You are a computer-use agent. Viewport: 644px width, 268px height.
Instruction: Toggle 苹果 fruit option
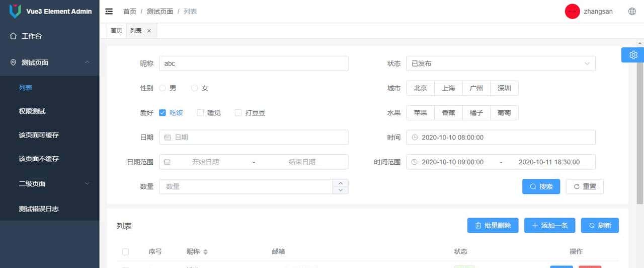click(421, 113)
